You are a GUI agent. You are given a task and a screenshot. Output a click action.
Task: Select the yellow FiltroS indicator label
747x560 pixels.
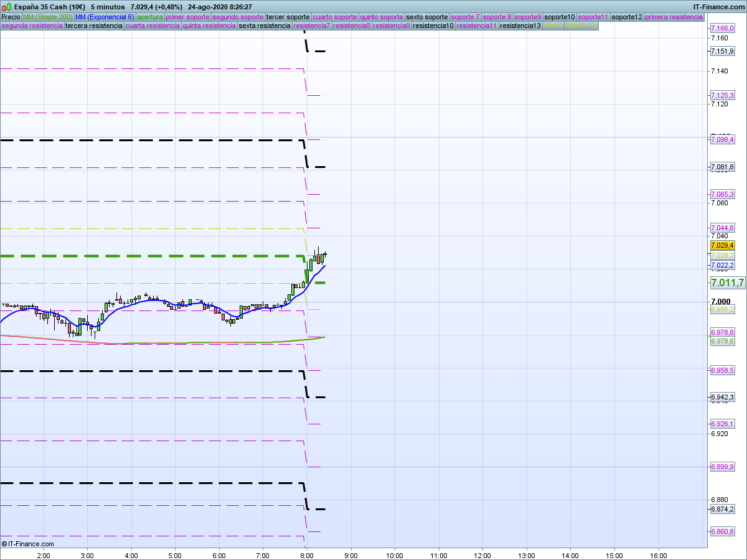pyautogui.click(x=553, y=26)
